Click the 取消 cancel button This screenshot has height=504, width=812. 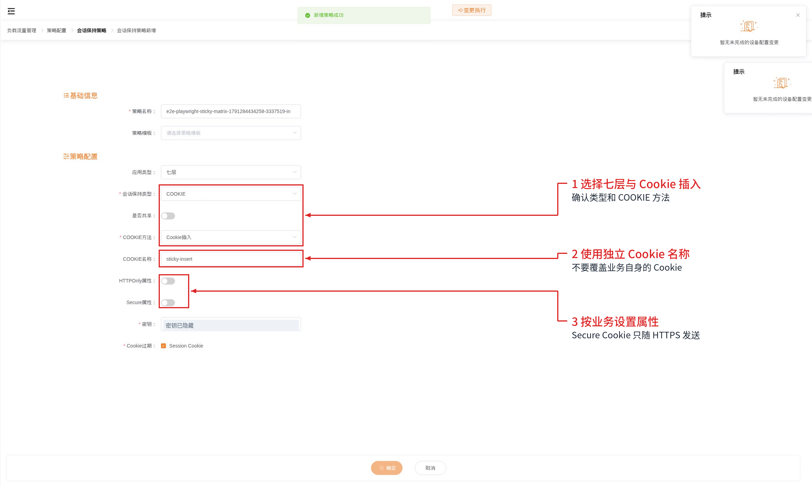pos(430,468)
